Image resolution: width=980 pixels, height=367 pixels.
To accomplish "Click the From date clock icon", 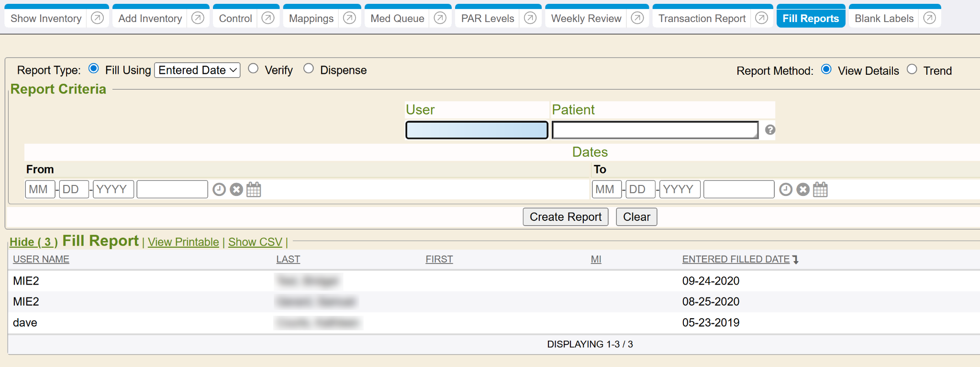I will [219, 190].
